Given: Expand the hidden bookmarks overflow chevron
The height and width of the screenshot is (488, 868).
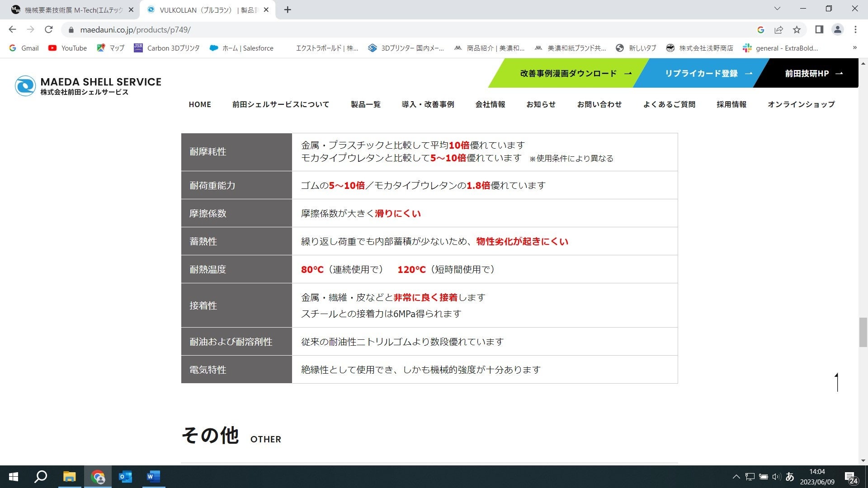Looking at the screenshot, I should pyautogui.click(x=854, y=48).
